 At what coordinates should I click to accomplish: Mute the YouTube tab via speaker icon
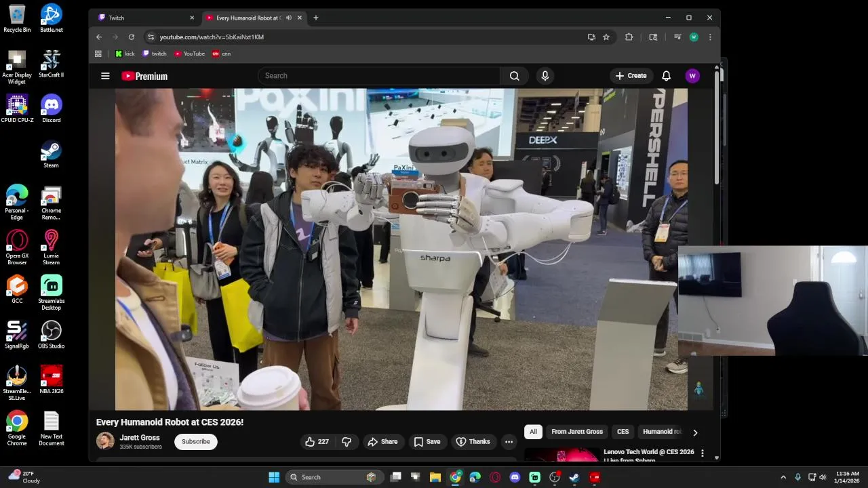[289, 18]
